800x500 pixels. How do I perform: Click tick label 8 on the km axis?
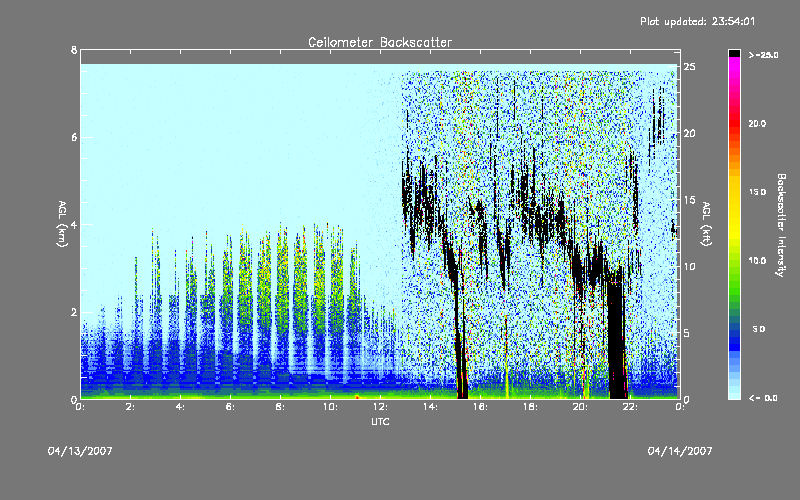[74, 50]
